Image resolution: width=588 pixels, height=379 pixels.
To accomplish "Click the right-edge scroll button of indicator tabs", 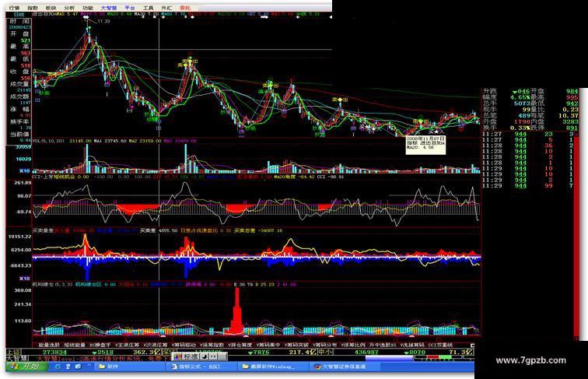I will point(472,345).
